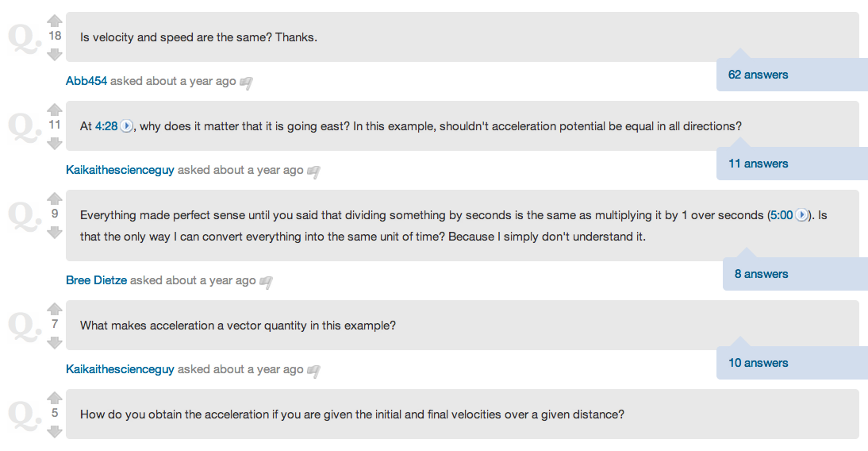
Task: Upvote the initial and final velocities question
Action: point(55,398)
